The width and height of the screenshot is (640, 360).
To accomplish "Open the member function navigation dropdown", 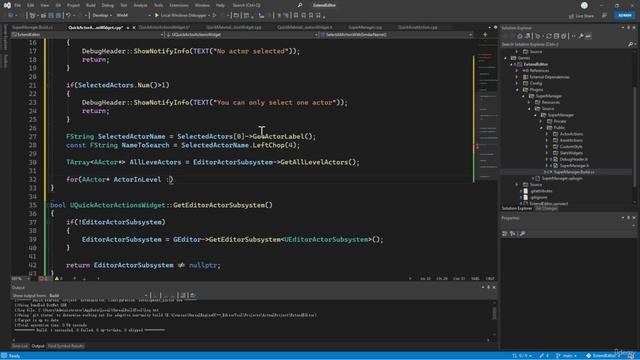I will click(397, 35).
